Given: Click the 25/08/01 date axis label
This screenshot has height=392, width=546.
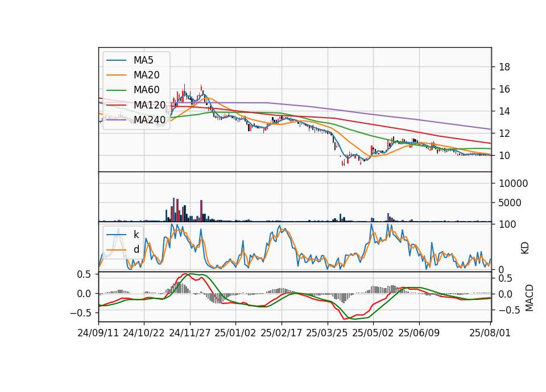Looking at the screenshot, I should click(x=490, y=333).
